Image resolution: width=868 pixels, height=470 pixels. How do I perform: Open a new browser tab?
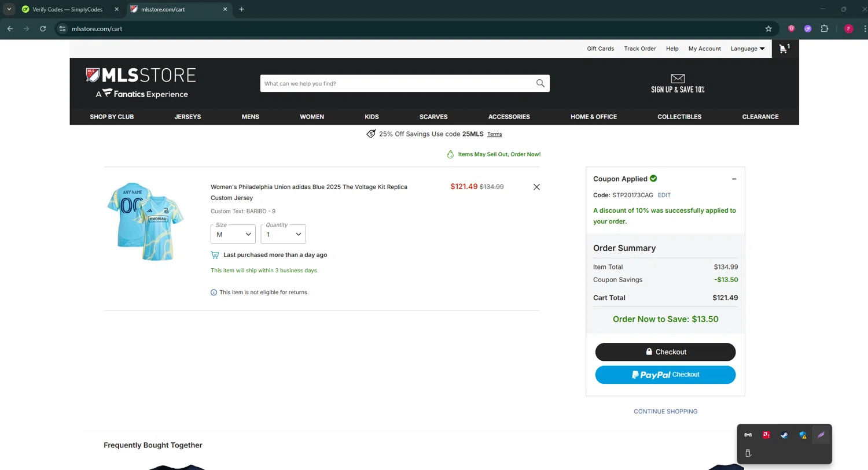[x=241, y=9]
